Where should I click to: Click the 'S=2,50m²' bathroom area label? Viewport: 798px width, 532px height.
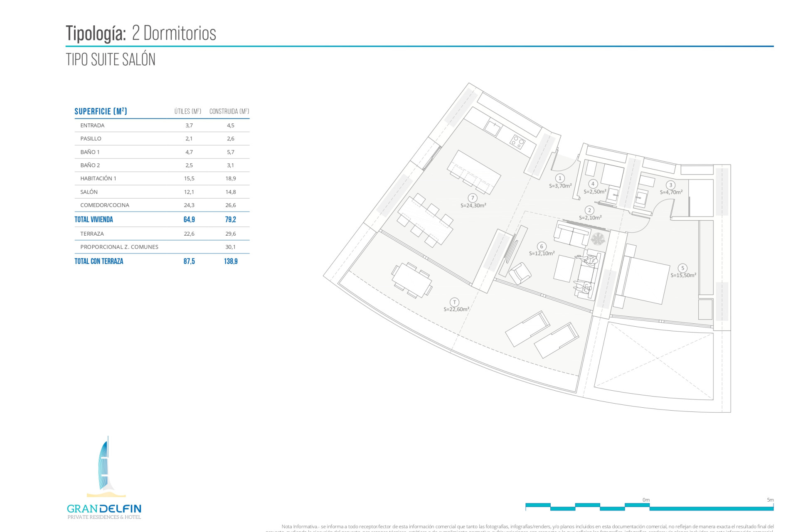pos(595,192)
